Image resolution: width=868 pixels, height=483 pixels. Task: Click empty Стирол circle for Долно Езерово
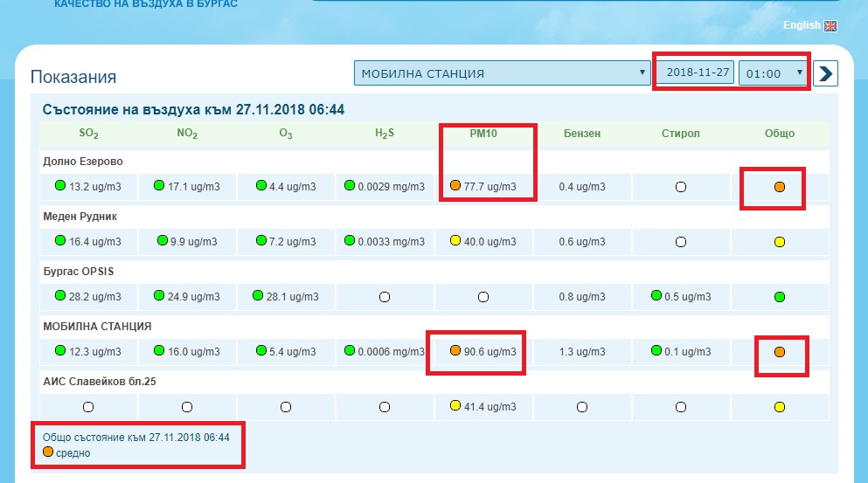click(x=681, y=187)
